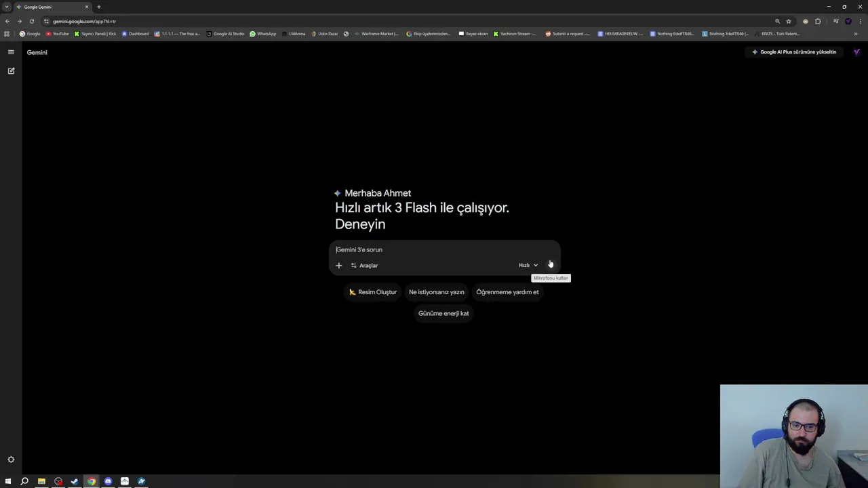The width and height of the screenshot is (868, 488).
Task: Open the apps grid in bookmarks bar
Action: pos(7,34)
